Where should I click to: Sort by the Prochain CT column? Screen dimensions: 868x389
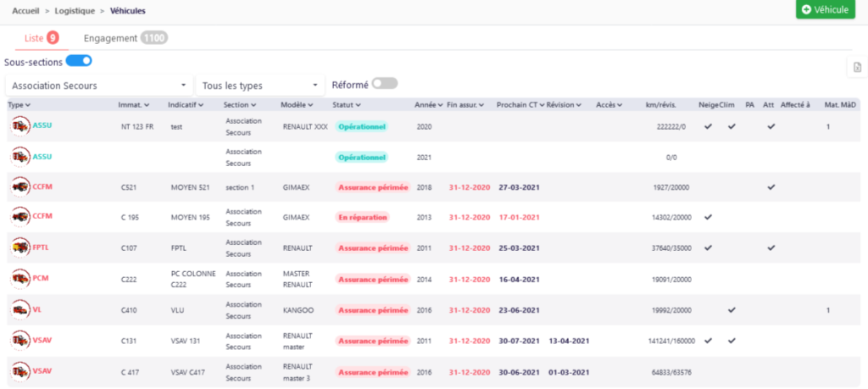coord(521,104)
